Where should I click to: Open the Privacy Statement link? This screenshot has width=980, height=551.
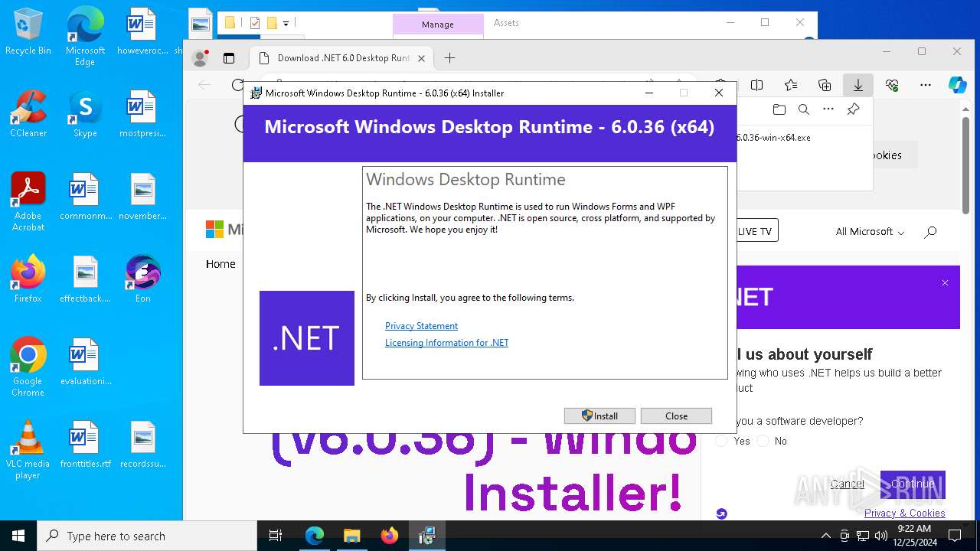[x=421, y=326]
